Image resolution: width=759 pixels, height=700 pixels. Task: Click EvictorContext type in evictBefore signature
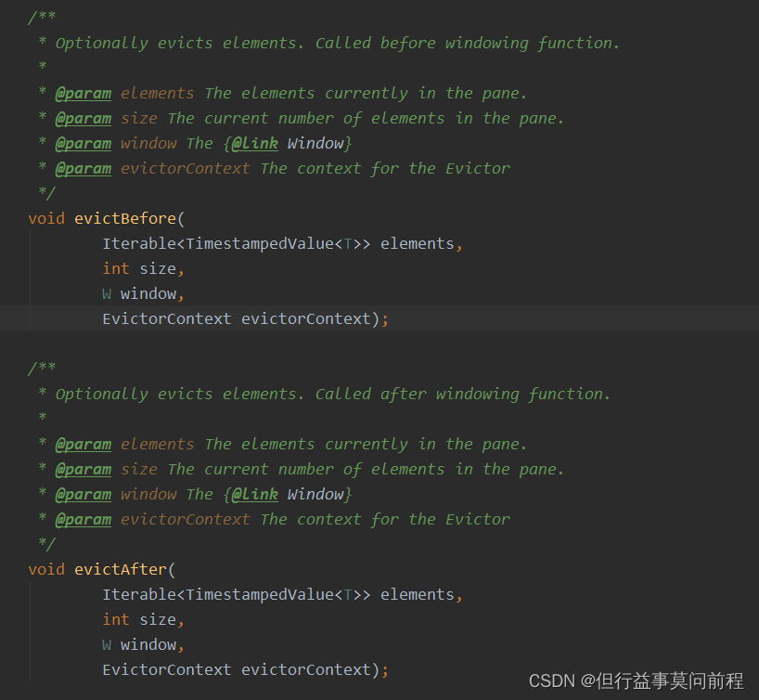click(x=166, y=318)
